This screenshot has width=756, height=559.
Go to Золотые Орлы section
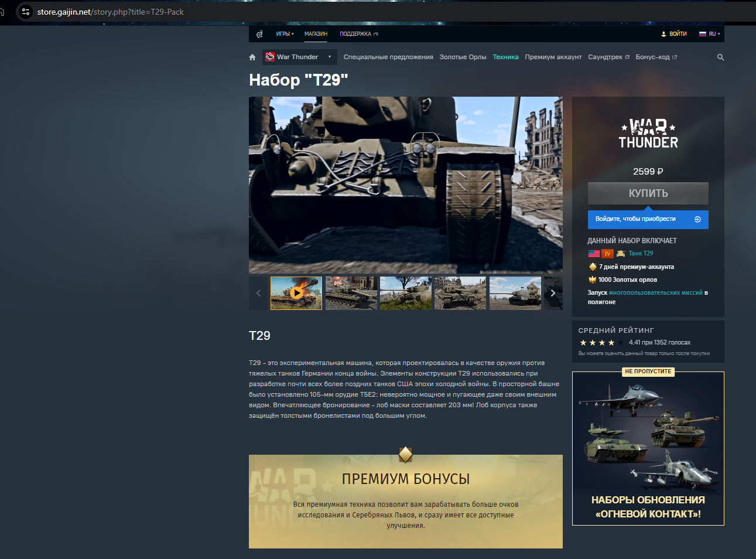[x=463, y=57]
